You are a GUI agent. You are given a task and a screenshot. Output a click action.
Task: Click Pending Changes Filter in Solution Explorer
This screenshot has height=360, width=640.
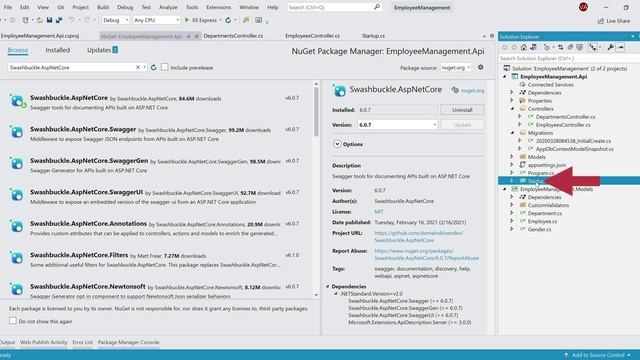547,47
